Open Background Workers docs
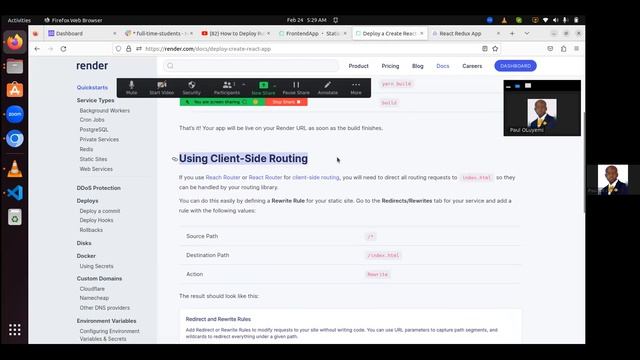The image size is (640, 360). point(104,111)
